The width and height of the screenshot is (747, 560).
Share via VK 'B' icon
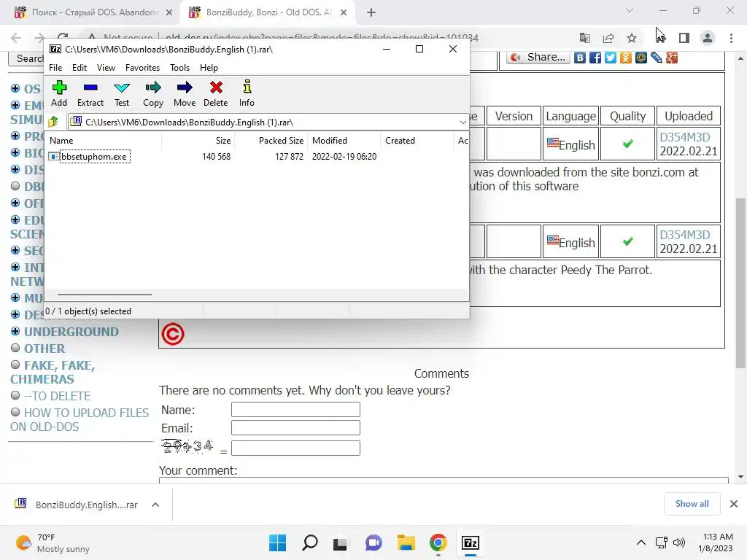[580, 58]
